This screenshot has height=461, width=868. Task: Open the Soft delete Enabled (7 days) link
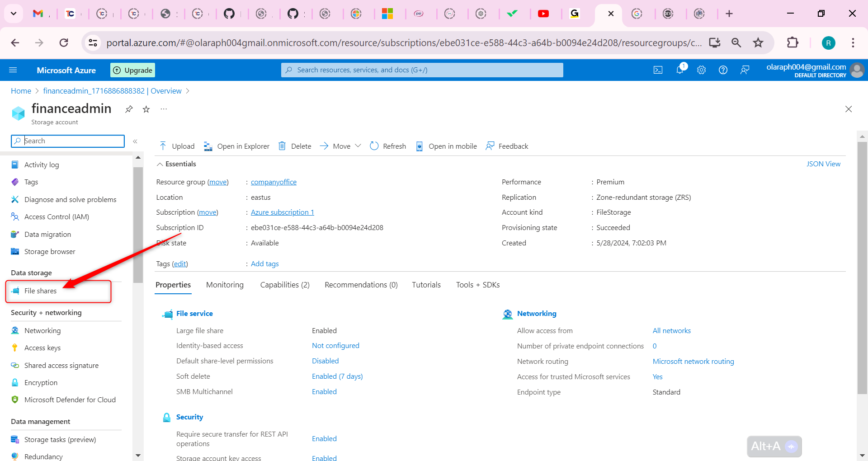(337, 376)
